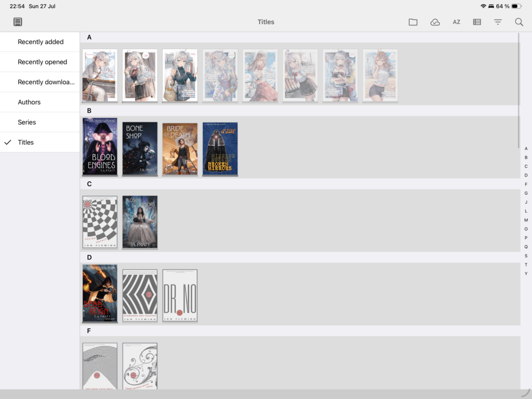Click the status bar clock 22:54

17,6
